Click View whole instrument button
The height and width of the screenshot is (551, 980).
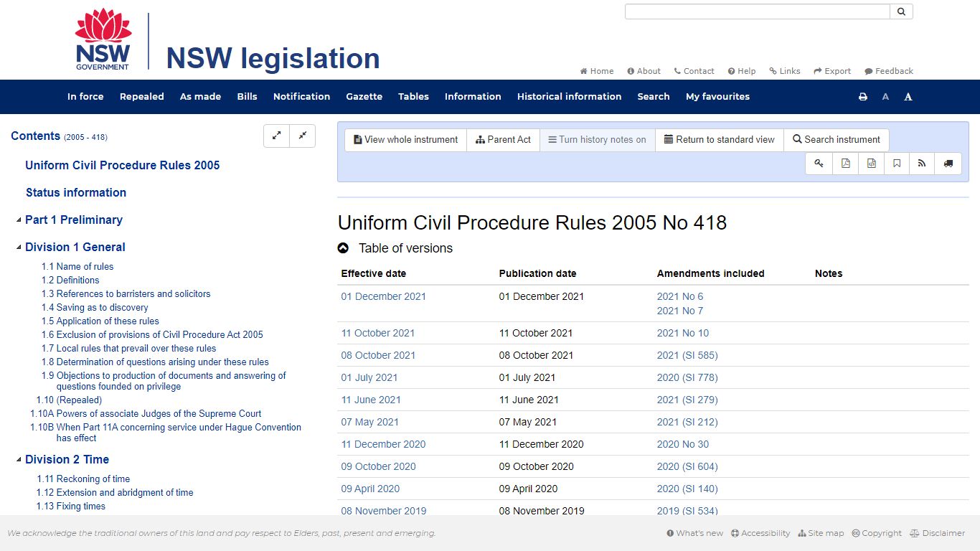point(405,140)
